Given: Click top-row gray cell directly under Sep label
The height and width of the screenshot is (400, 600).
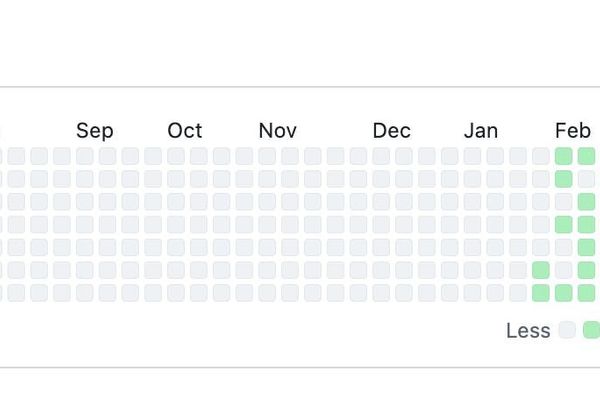Looking at the screenshot, I should (x=85, y=156).
